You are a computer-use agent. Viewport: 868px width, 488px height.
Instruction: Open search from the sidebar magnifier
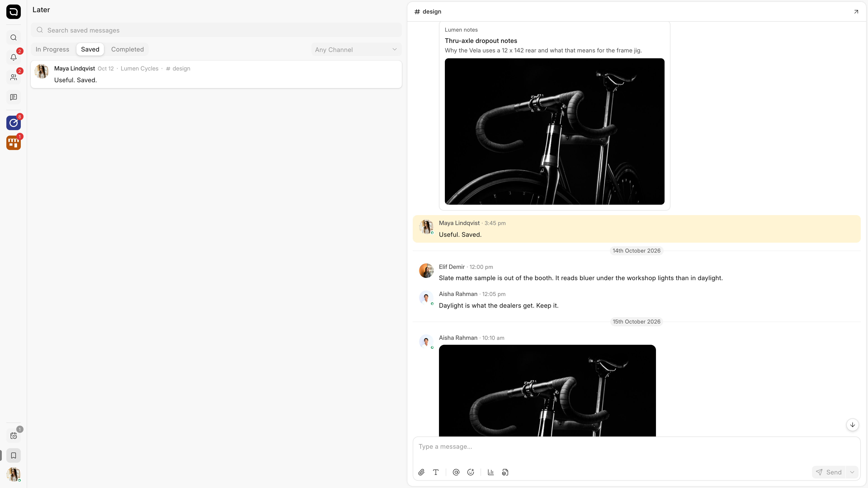[14, 38]
